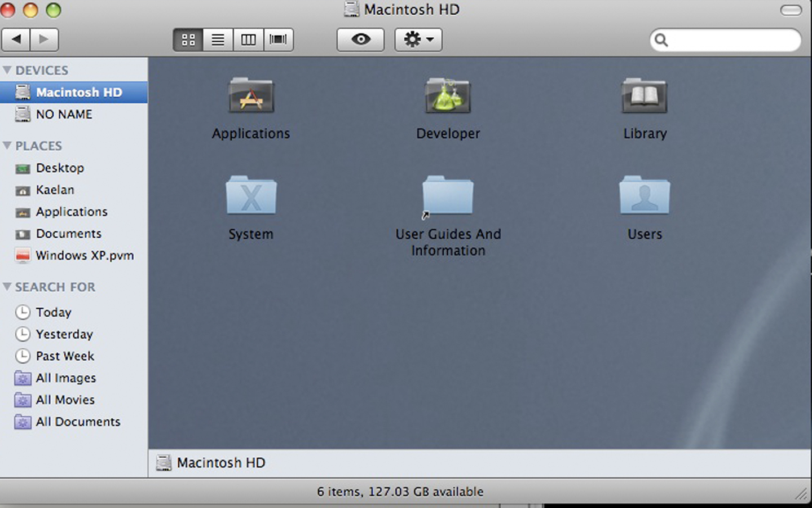812x508 pixels.
Task: Click the Desktop sidebar icon
Action: [23, 168]
